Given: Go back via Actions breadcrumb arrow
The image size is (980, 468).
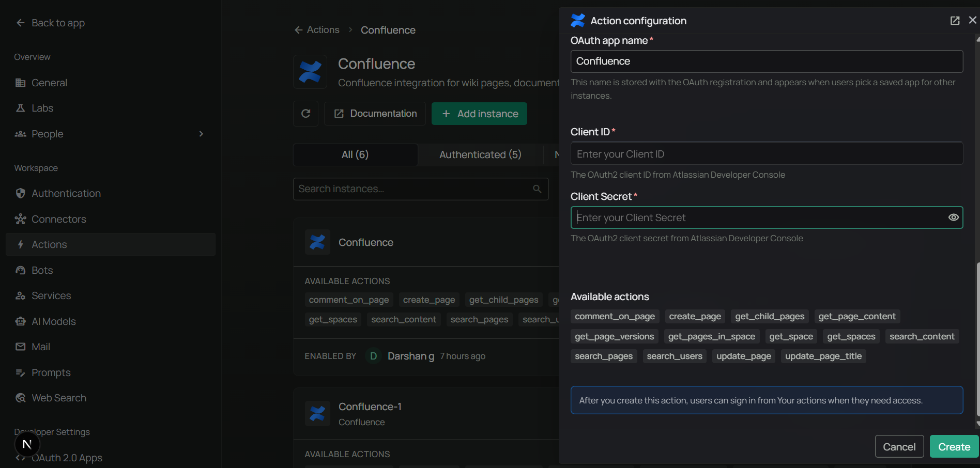Looking at the screenshot, I should click(298, 30).
